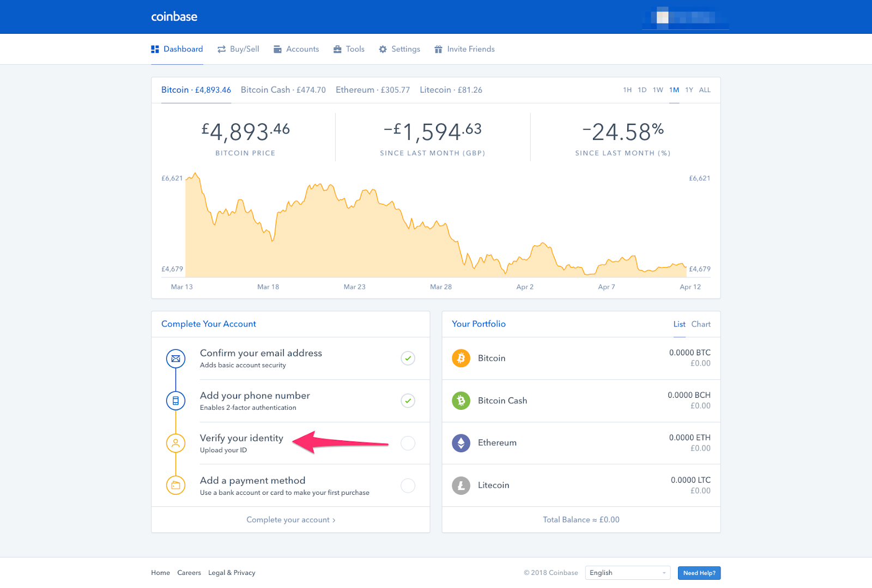Image resolution: width=872 pixels, height=588 pixels.
Task: Open the Accounts tab
Action: [x=296, y=49]
